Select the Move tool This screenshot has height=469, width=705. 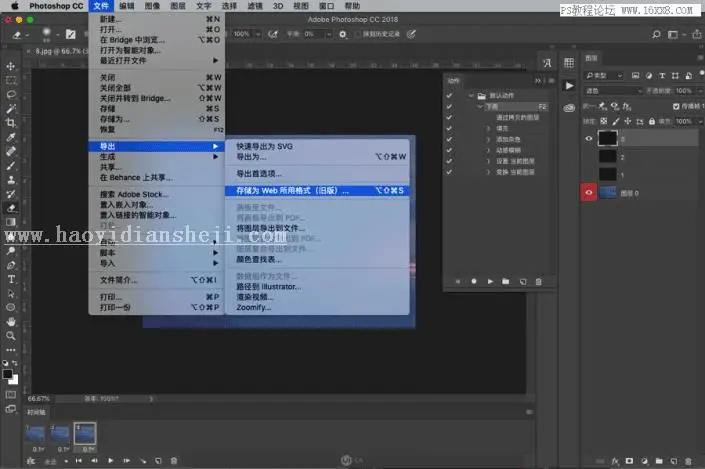click(11, 66)
